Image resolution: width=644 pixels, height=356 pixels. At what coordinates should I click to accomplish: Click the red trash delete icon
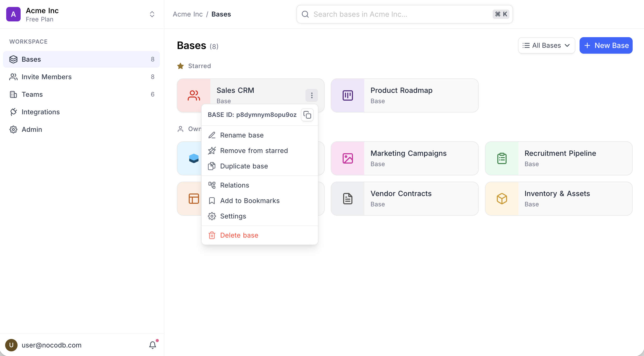212,235
